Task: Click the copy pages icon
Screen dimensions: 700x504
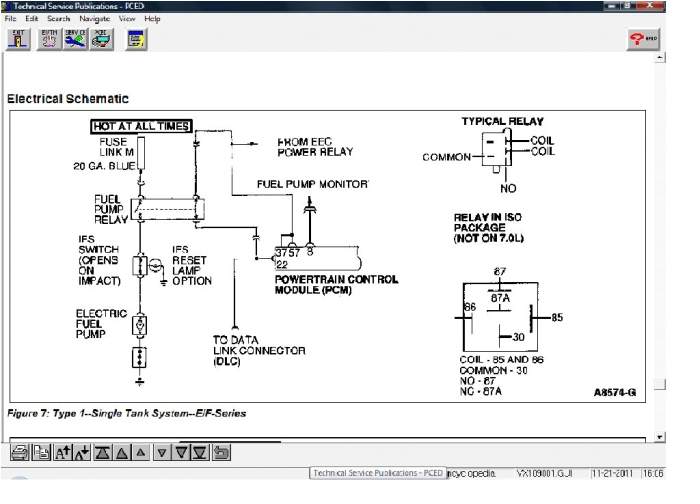Action: click(x=40, y=453)
